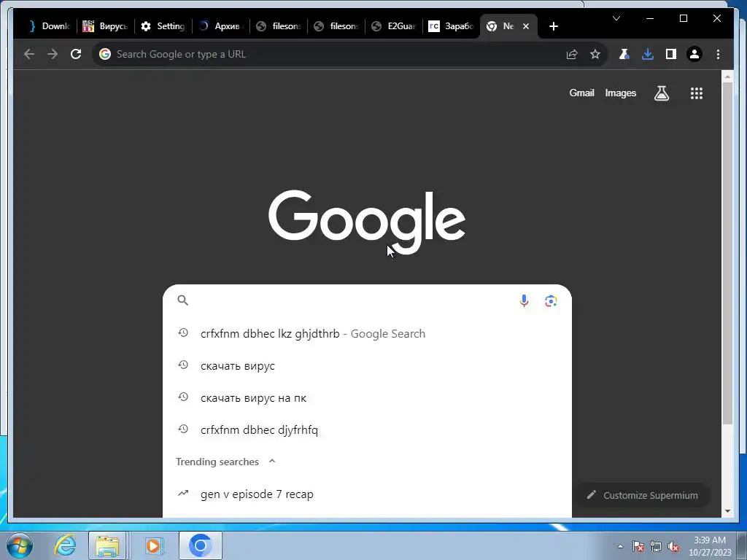Select suggestion 'скачать вирус'
The width and height of the screenshot is (747, 560).
click(x=367, y=366)
